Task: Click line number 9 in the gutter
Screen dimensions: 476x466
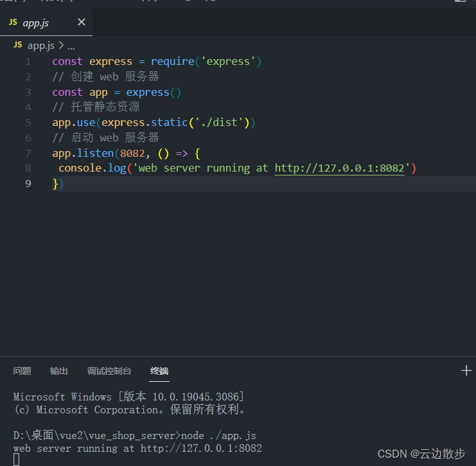Action: (x=28, y=184)
